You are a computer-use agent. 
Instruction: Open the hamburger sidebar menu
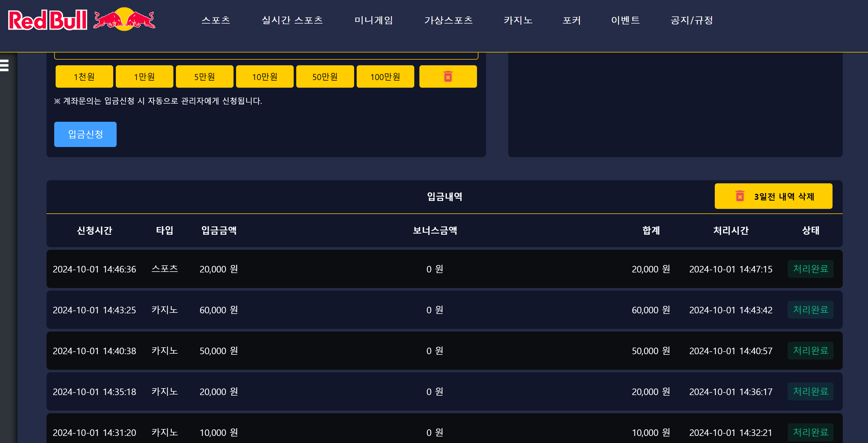tap(4, 65)
